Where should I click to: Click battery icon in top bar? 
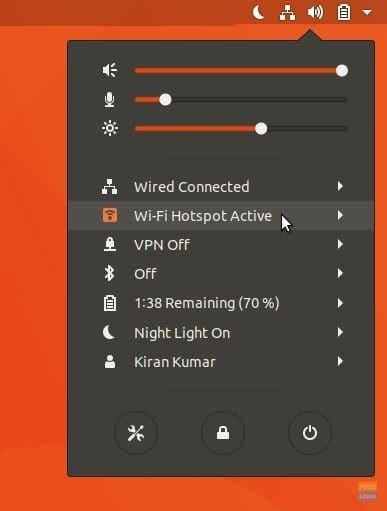click(344, 13)
